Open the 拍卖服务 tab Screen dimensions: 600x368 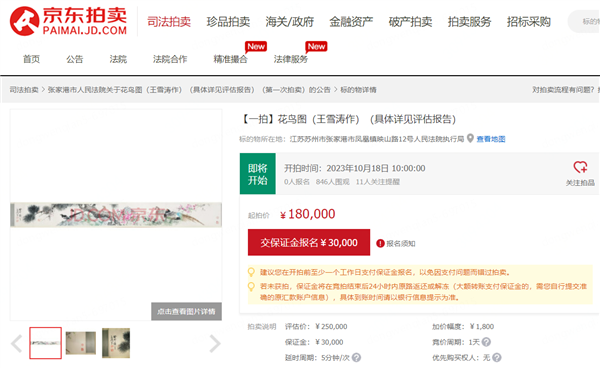coord(470,22)
